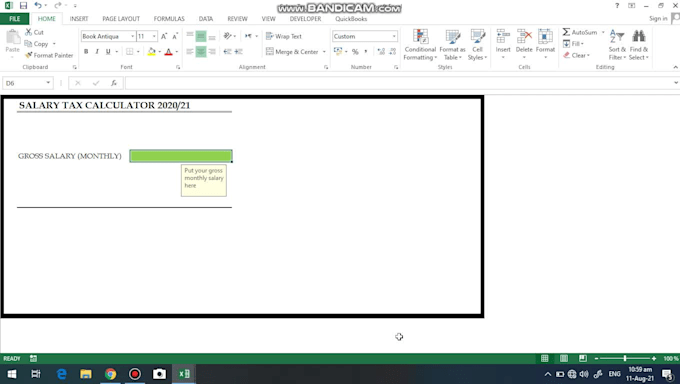Align text to bottom
Screen dimensions: 680x384
212,36
